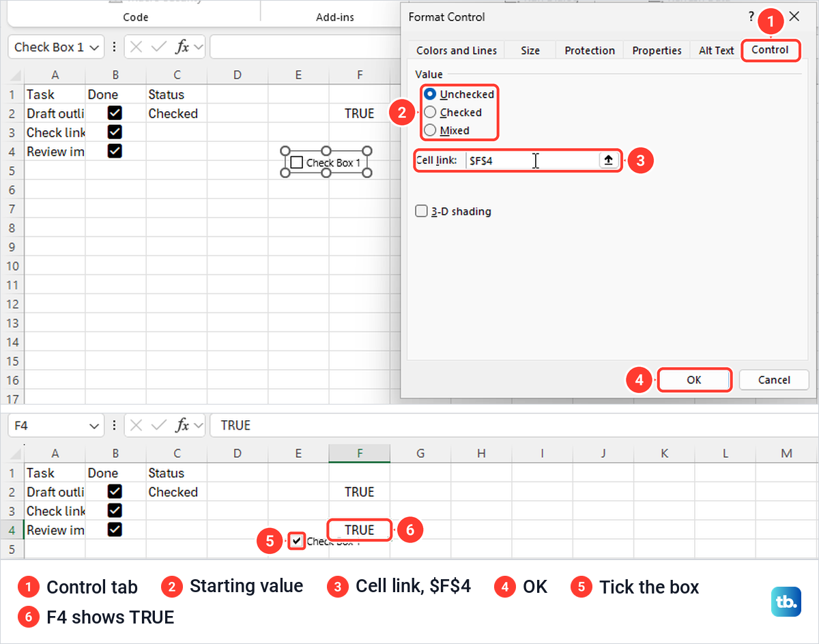819x644 pixels.
Task: Select row 4 header in the lower worksheet
Action: coord(12,529)
